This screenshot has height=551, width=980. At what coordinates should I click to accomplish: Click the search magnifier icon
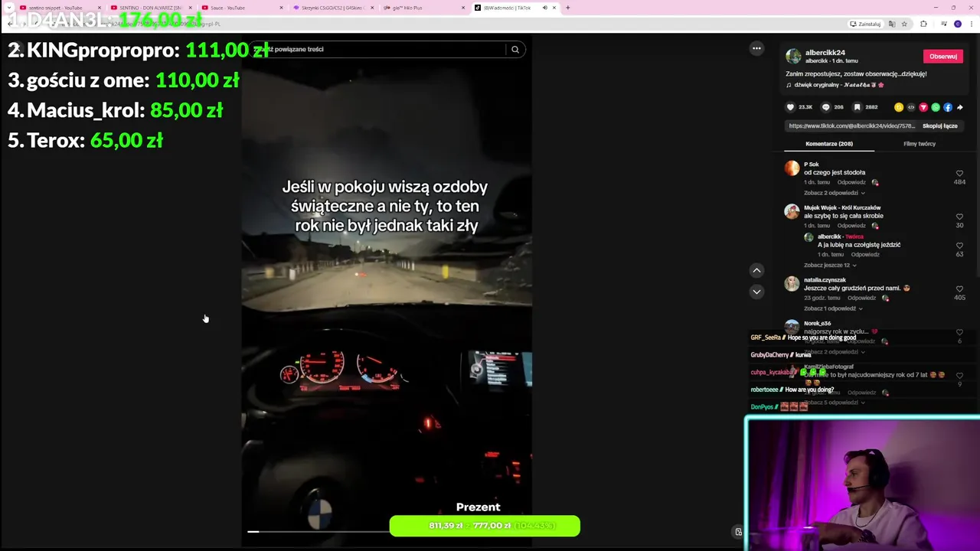point(515,49)
